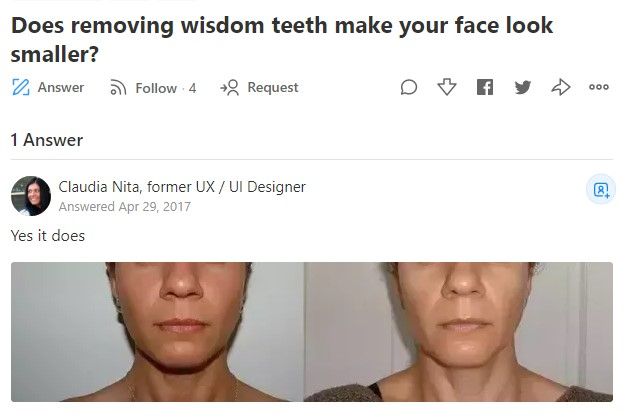Image resolution: width=636 pixels, height=417 pixels.
Task: Click the follower count number 4
Action: click(192, 88)
